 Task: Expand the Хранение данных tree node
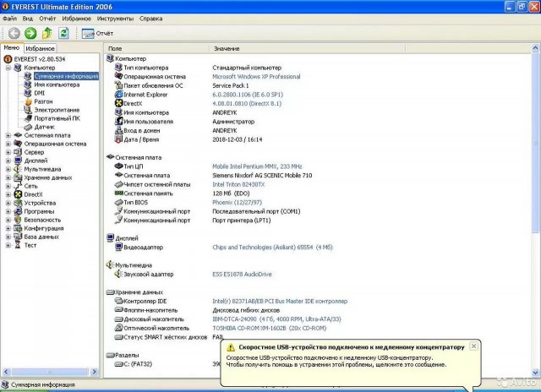tap(8, 177)
